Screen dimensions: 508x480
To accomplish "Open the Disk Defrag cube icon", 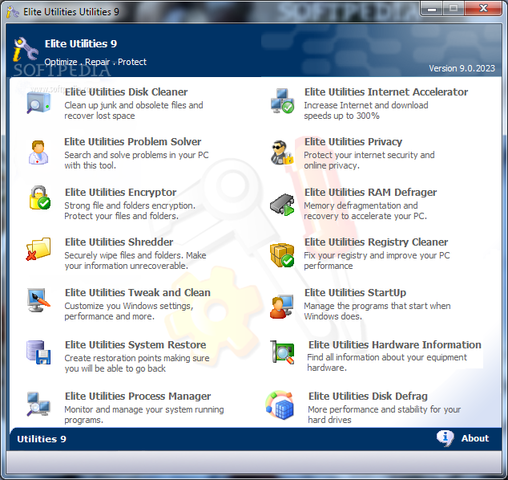I will 280,405.
